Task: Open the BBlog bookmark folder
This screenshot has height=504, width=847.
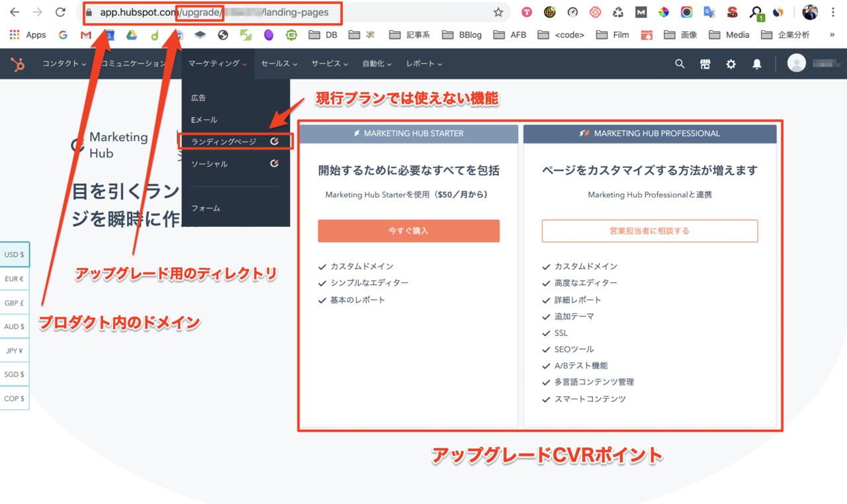Action: point(462,35)
